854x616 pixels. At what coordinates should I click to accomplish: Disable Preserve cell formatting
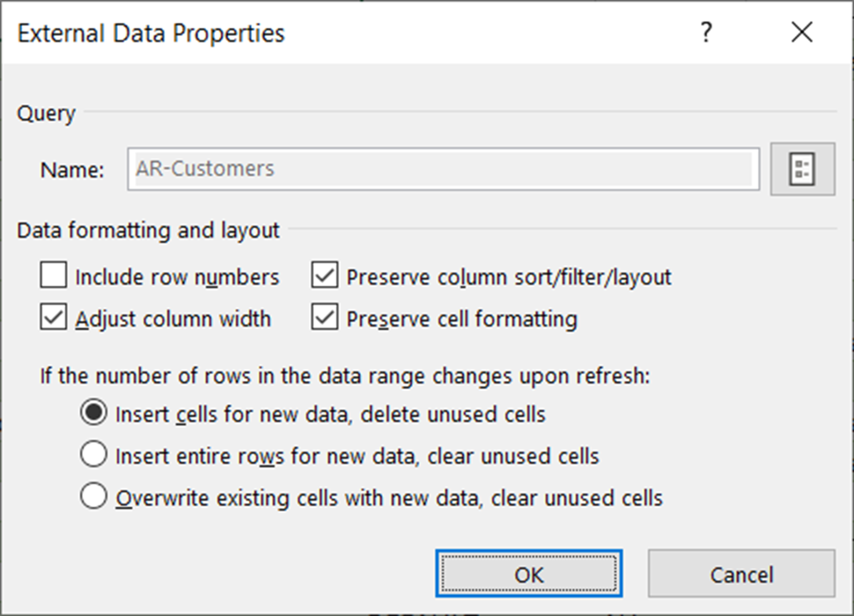click(325, 318)
